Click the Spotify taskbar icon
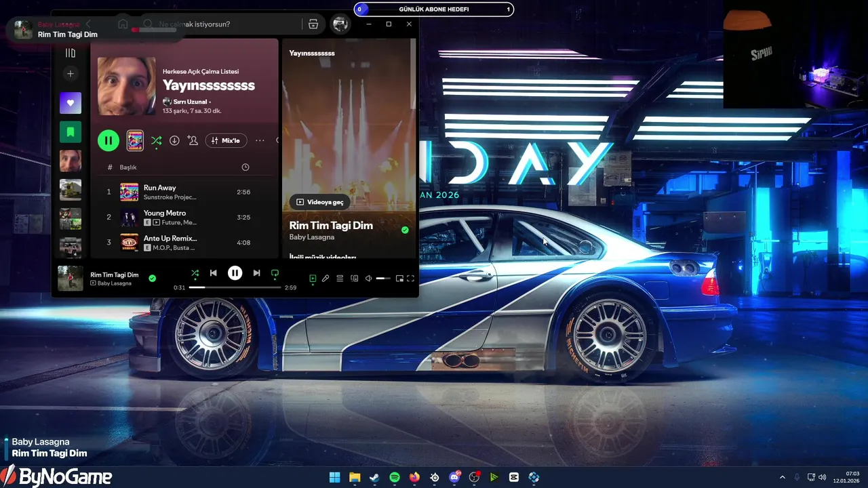 (x=395, y=477)
